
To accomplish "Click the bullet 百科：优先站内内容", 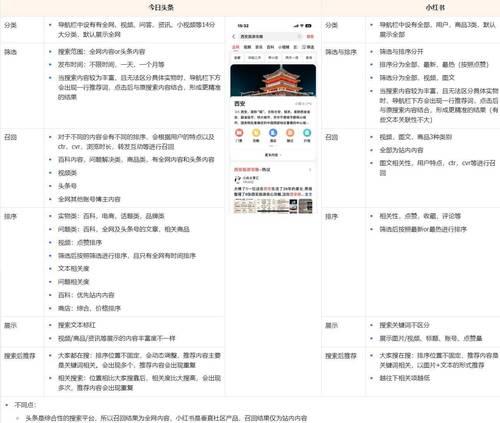I will pos(86,295).
